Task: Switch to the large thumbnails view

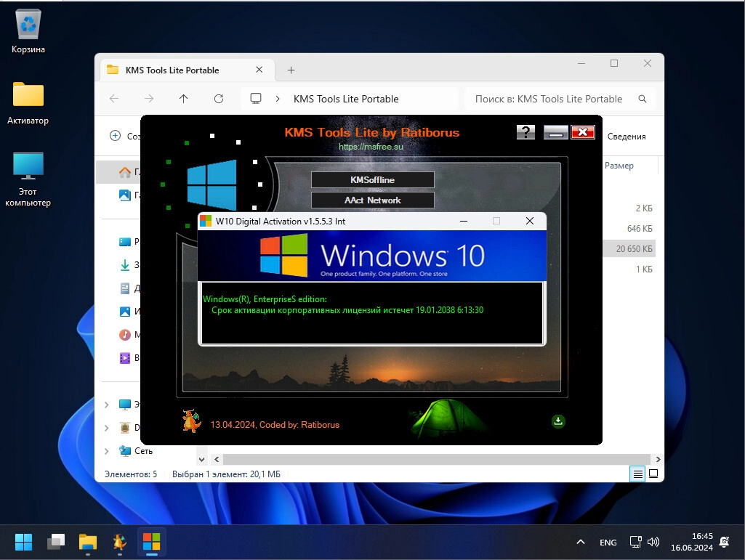Action: (653, 474)
